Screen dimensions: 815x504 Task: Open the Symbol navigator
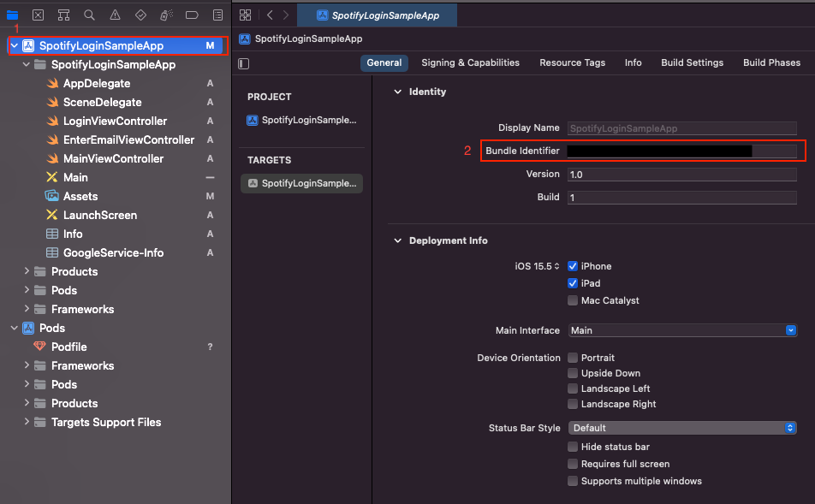(x=63, y=15)
